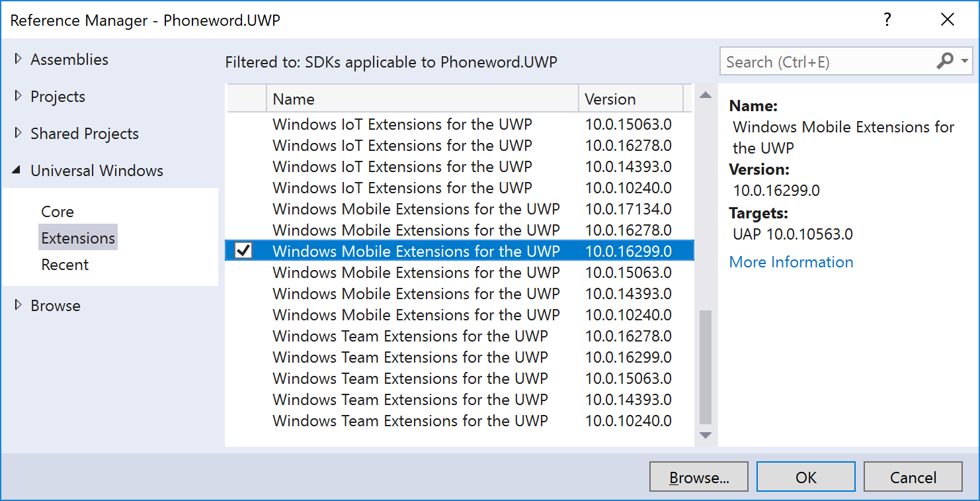Click the list scrollbar down arrow
This screenshot has height=501, width=980.
[706, 435]
